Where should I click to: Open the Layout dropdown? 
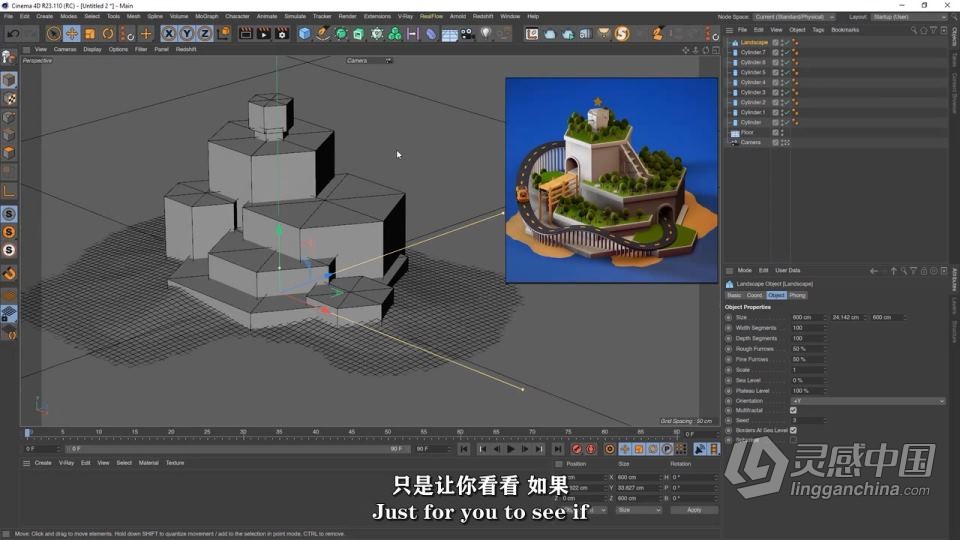coord(909,17)
